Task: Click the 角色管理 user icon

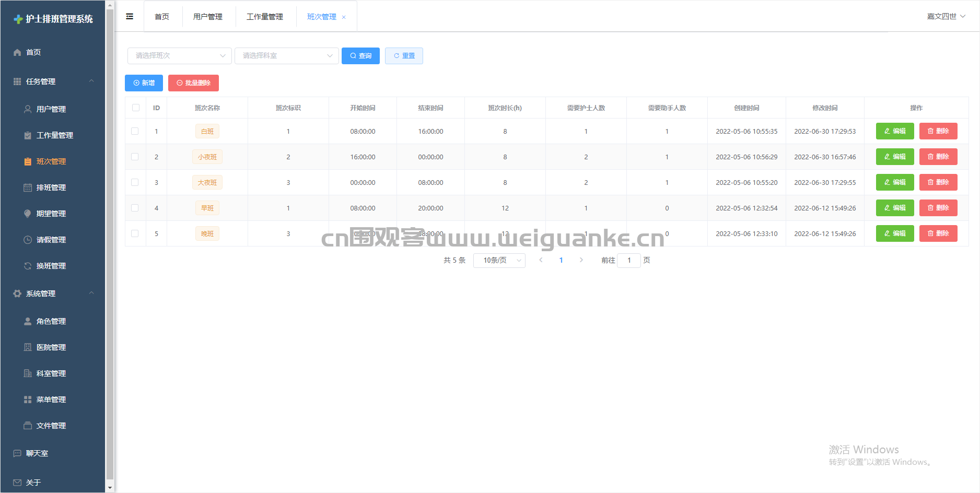Action: click(28, 321)
